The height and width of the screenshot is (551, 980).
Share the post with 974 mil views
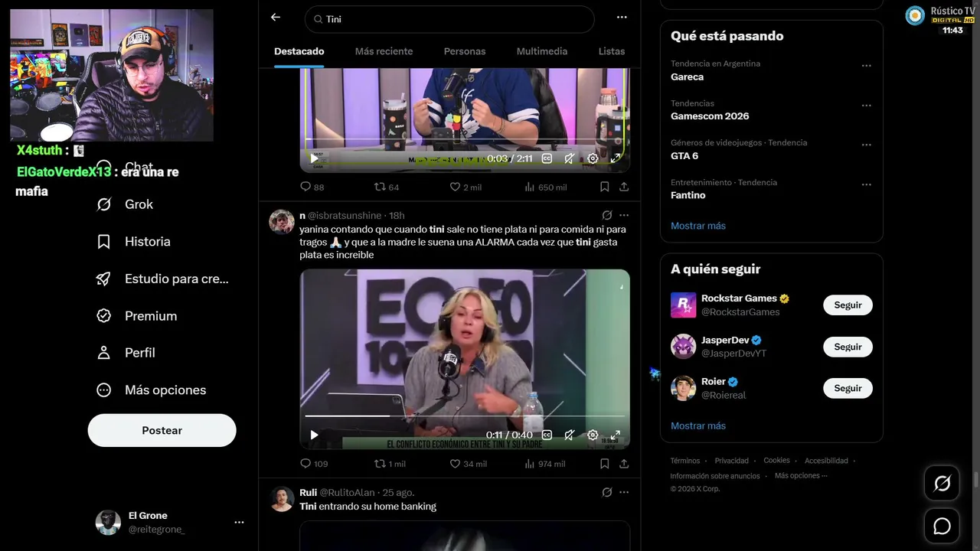[x=624, y=464]
